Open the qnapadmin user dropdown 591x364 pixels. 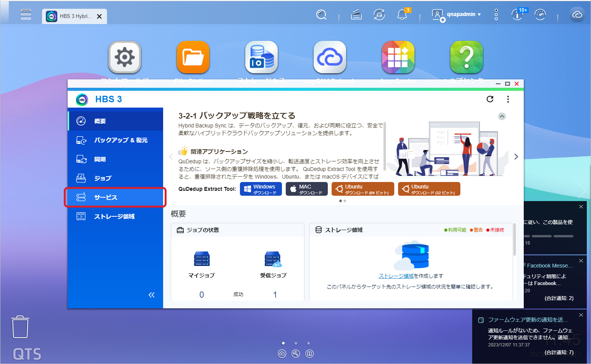[464, 14]
